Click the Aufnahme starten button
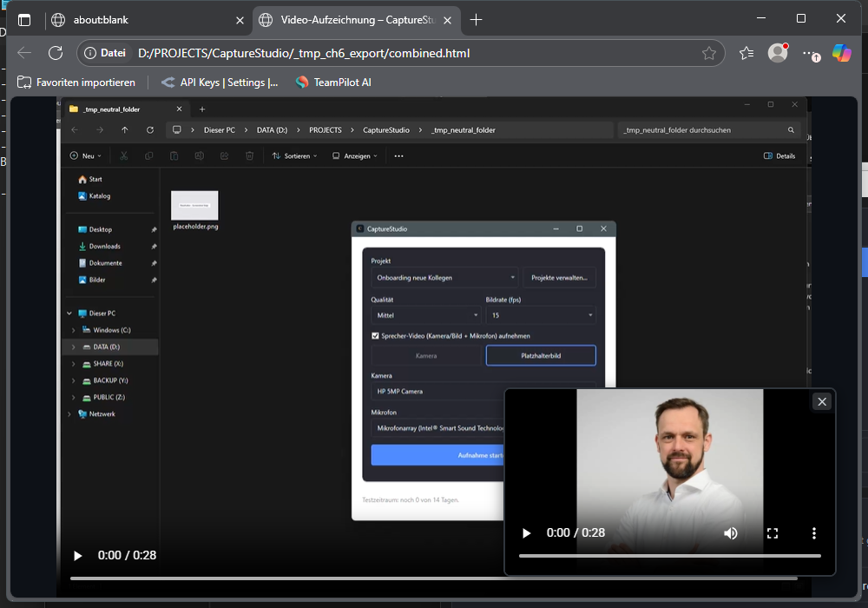The width and height of the screenshot is (868, 608). point(437,455)
